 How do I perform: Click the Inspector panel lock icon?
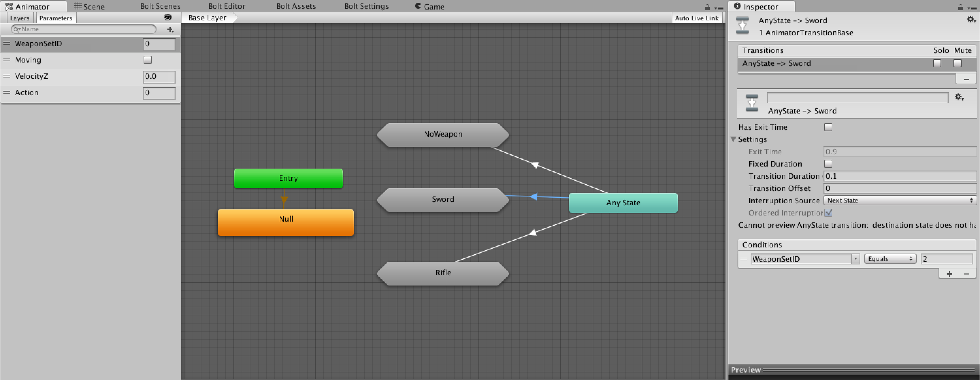pyautogui.click(x=960, y=7)
